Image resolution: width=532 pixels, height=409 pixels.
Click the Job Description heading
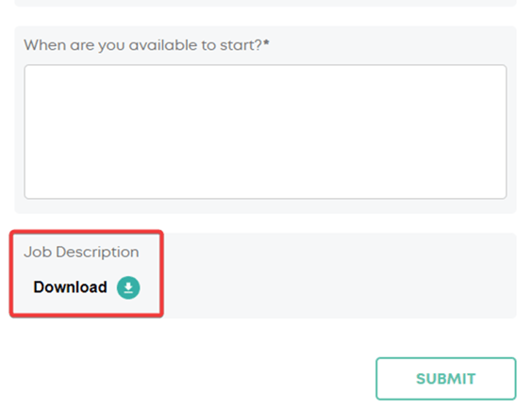(81, 253)
